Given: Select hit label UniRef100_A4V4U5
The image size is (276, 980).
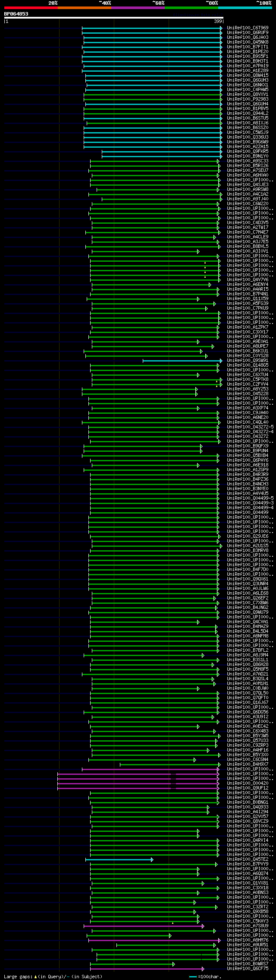Looking at the screenshot, I should [248, 494].
